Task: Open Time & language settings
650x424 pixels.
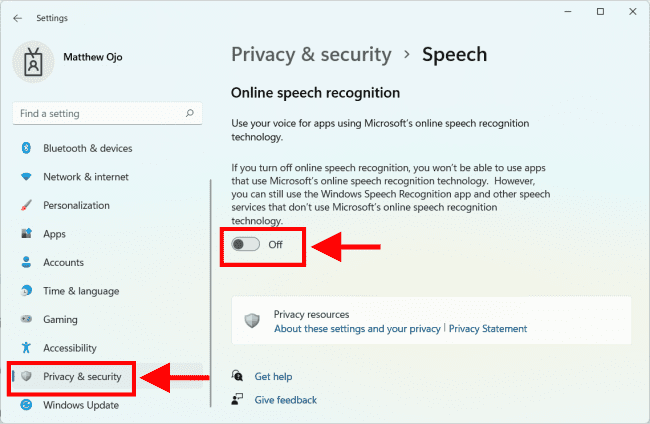Action: [81, 291]
